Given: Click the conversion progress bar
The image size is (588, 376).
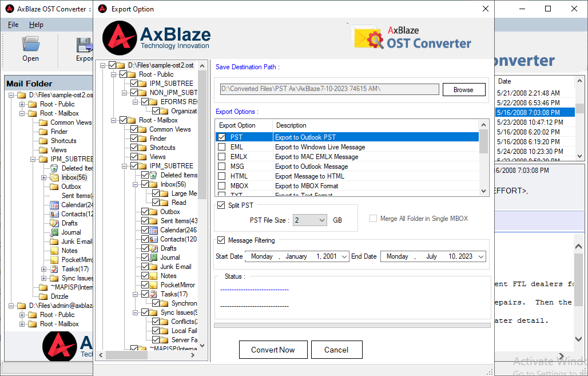Looking at the screenshot, I should pyautogui.click(x=352, y=325).
